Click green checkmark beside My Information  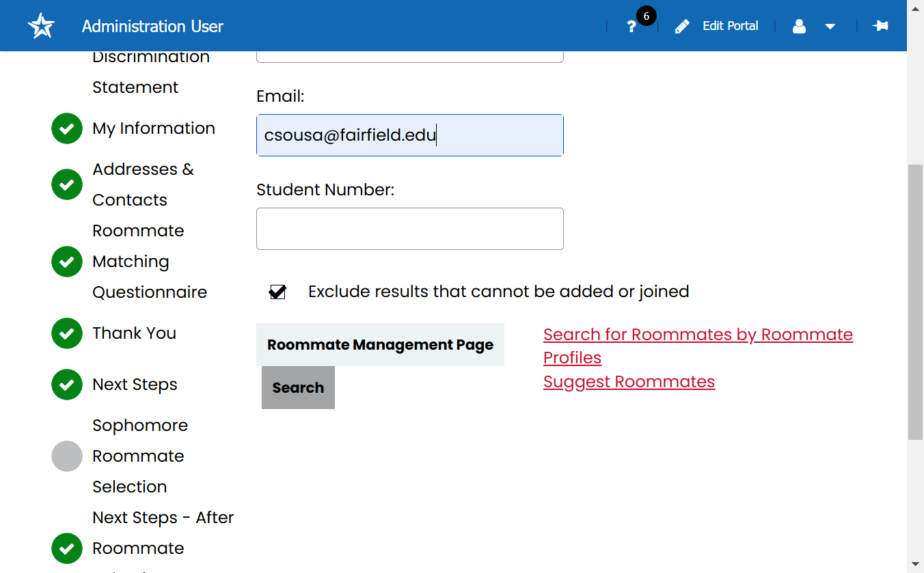pos(67,128)
